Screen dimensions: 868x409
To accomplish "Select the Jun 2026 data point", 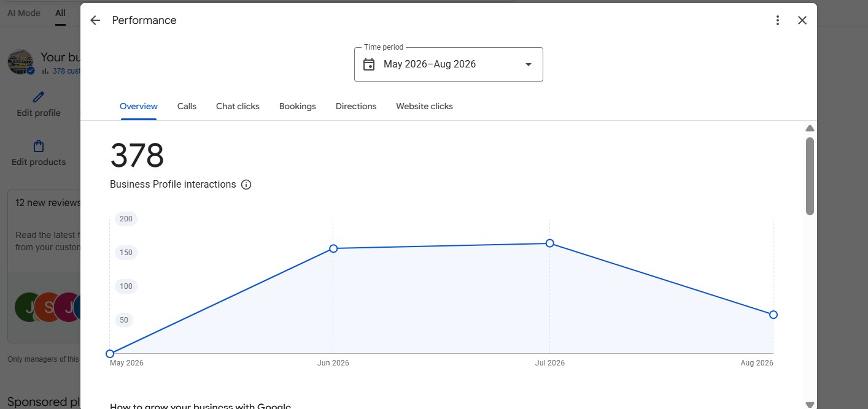I will (333, 248).
